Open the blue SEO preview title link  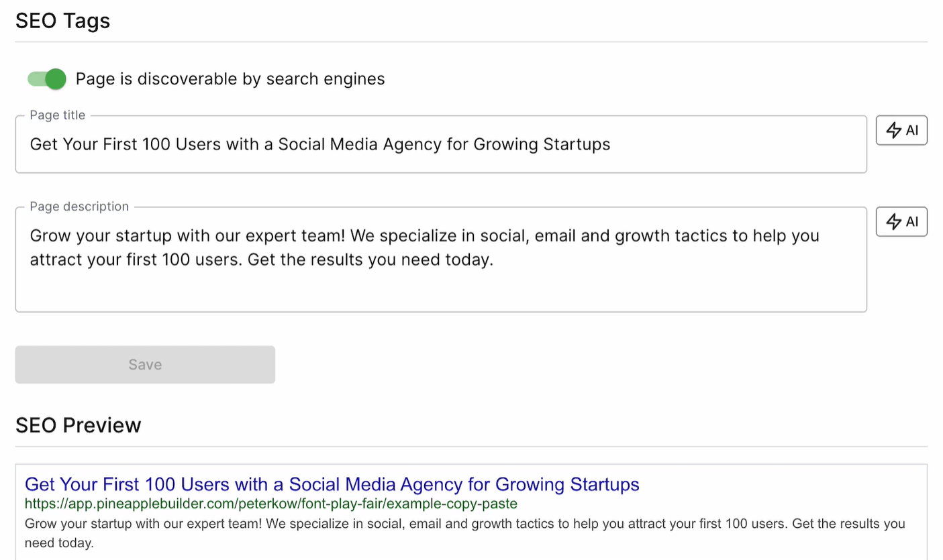[x=332, y=484]
